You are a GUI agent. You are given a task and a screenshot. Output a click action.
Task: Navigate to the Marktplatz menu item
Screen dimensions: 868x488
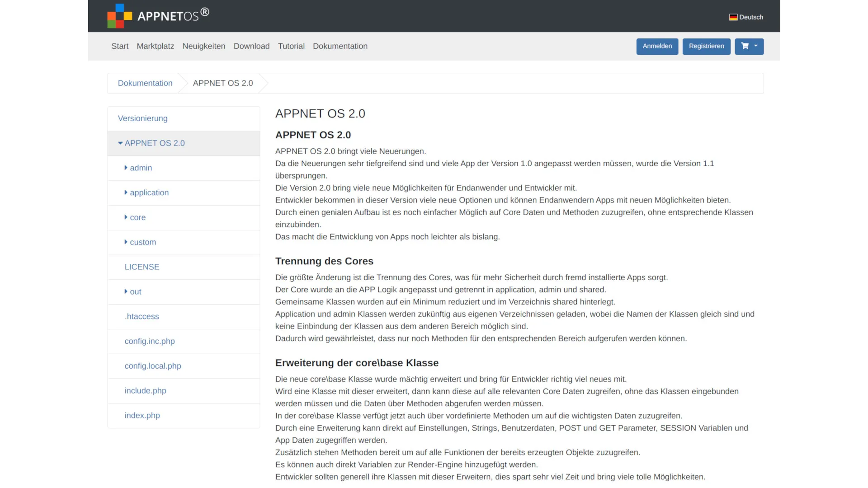155,46
